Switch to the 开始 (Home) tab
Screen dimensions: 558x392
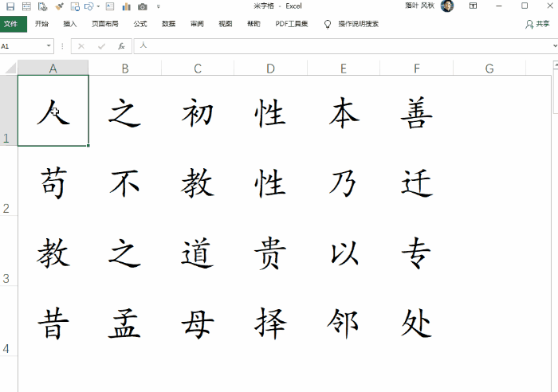41,24
